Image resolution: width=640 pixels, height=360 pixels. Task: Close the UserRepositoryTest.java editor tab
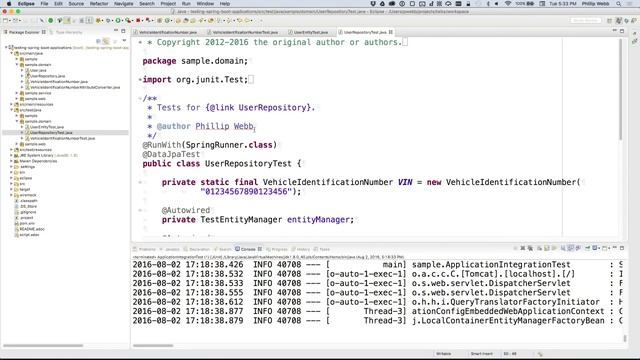(391, 32)
